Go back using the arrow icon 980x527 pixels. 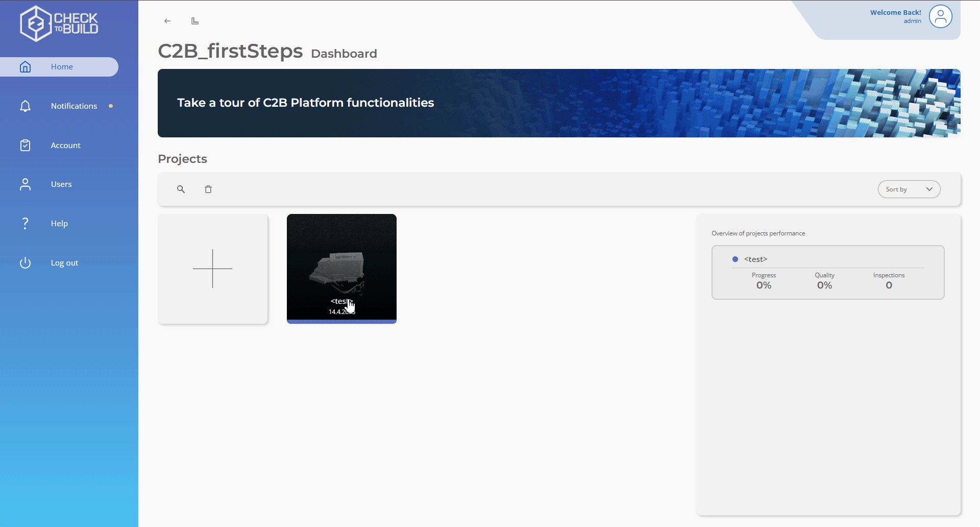167,21
